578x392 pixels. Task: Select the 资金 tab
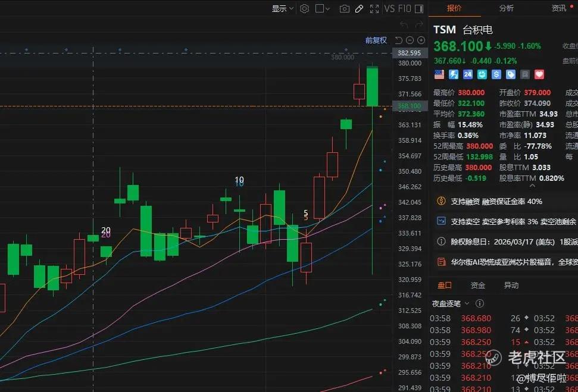click(478, 285)
